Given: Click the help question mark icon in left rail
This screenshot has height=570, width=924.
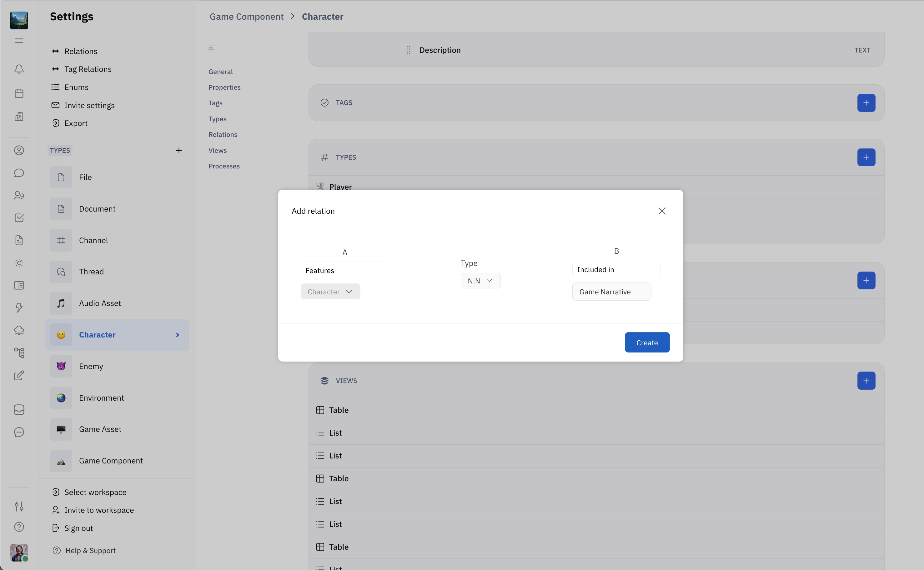Looking at the screenshot, I should coord(19,527).
